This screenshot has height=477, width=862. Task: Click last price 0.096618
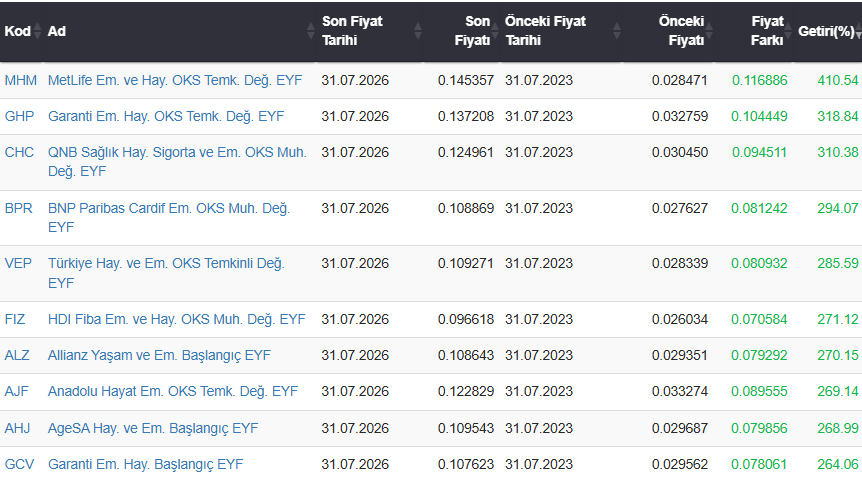tap(466, 319)
